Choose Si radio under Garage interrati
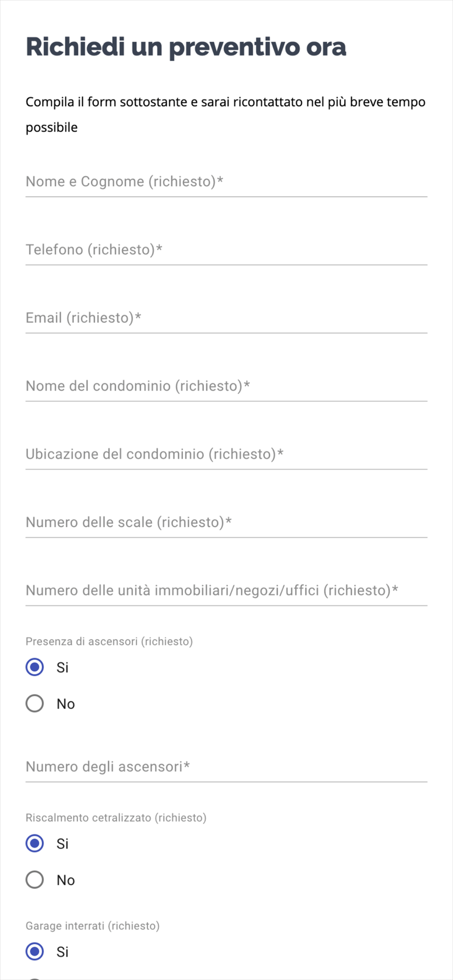Viewport: 453px width, 980px height. (x=35, y=952)
